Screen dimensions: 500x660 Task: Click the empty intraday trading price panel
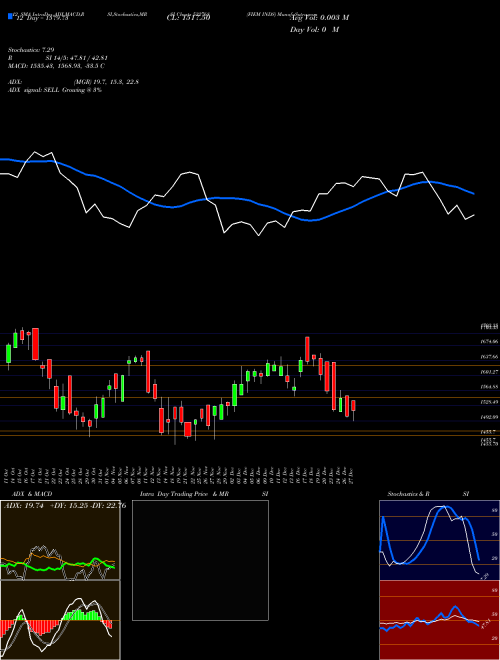coord(200,560)
